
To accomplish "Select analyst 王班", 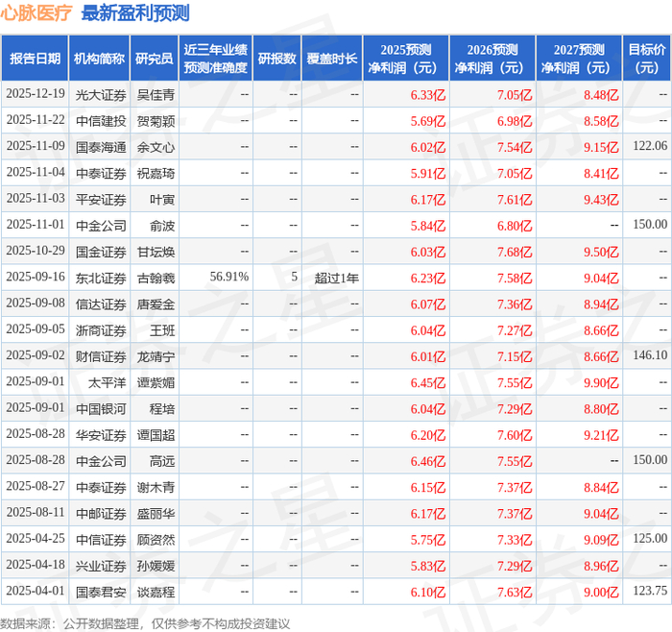I will 162,330.
